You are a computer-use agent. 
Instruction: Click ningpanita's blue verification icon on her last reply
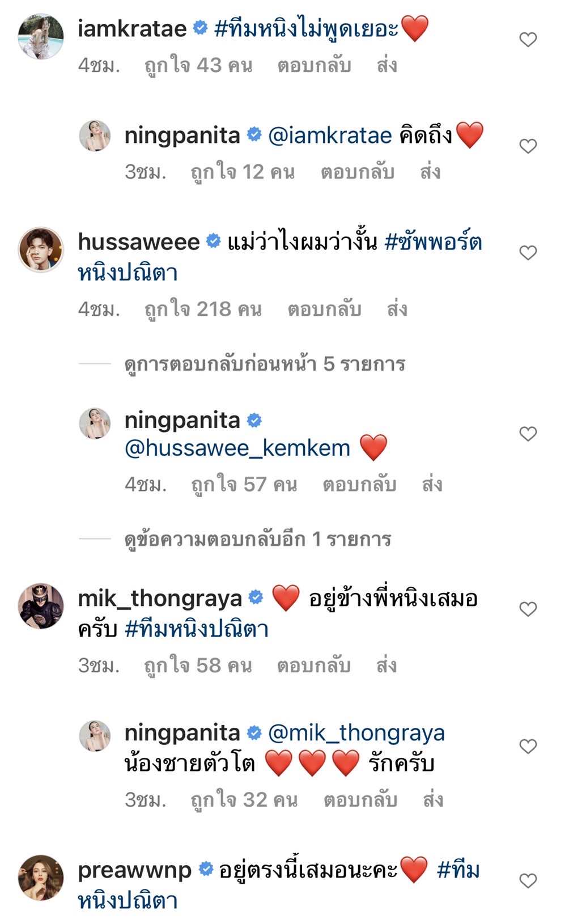[x=253, y=733]
